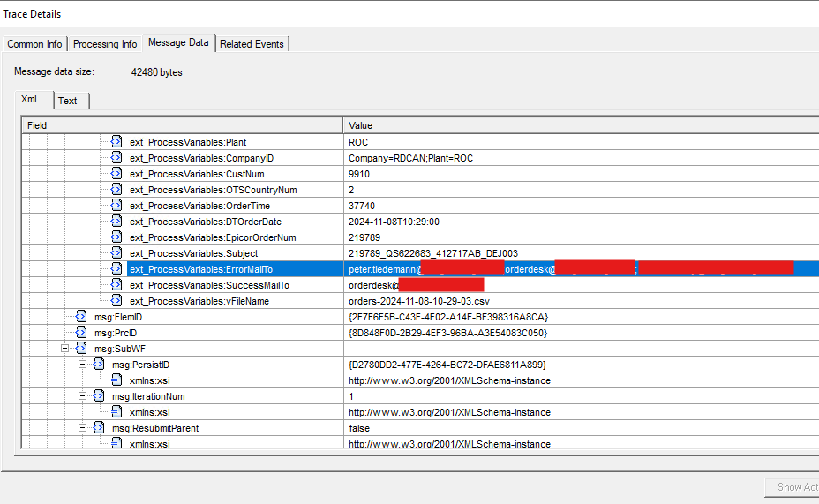The image size is (819, 504).
Task: Click the value 219789 for EpicorOrderNum
Action: tap(364, 237)
